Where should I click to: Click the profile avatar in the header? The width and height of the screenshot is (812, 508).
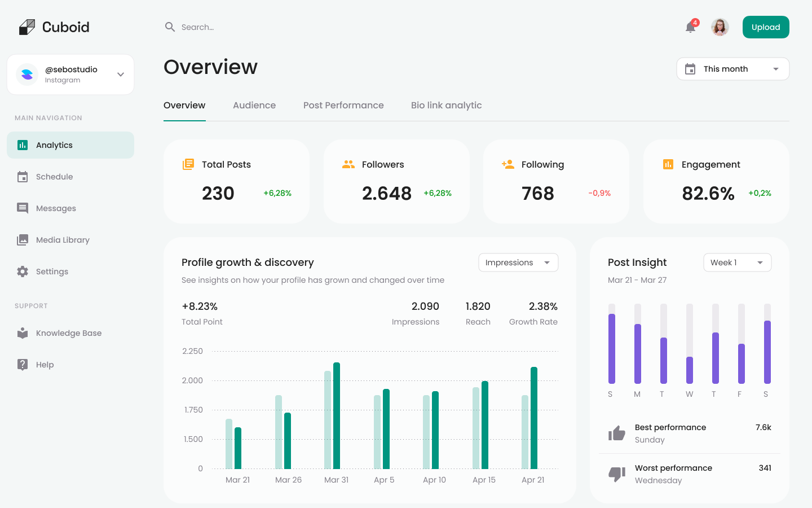(x=720, y=27)
